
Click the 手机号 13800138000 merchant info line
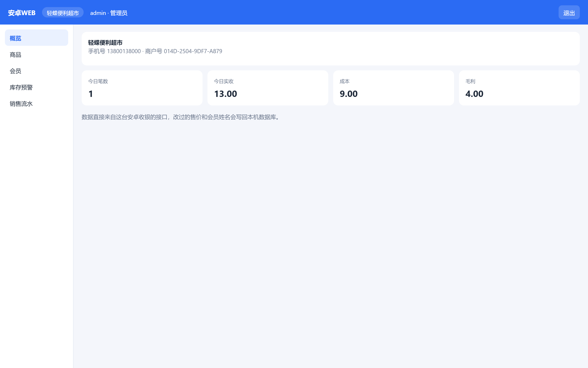click(155, 51)
